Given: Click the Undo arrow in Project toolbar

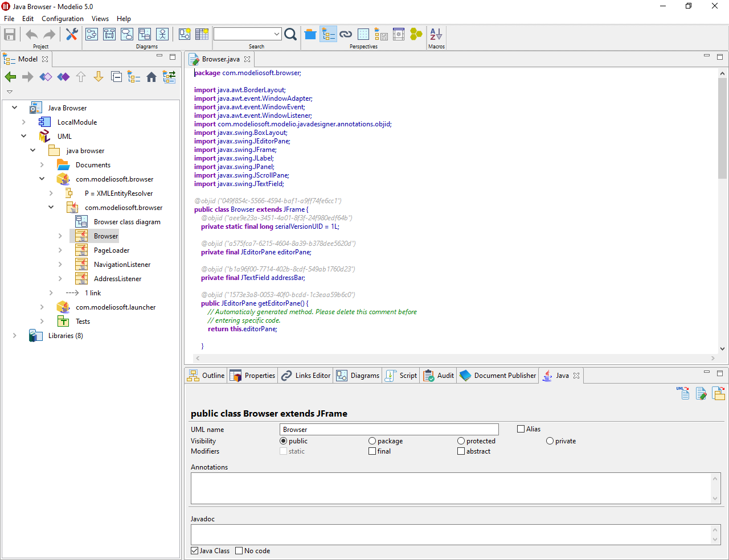Looking at the screenshot, I should tap(32, 34).
